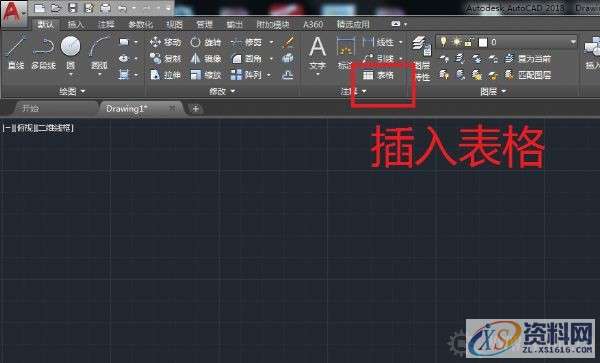Image resolution: width=600 pixels, height=363 pixels.
Task: Toggle layer 0 freeze sun icon
Action: pyautogui.click(x=457, y=42)
